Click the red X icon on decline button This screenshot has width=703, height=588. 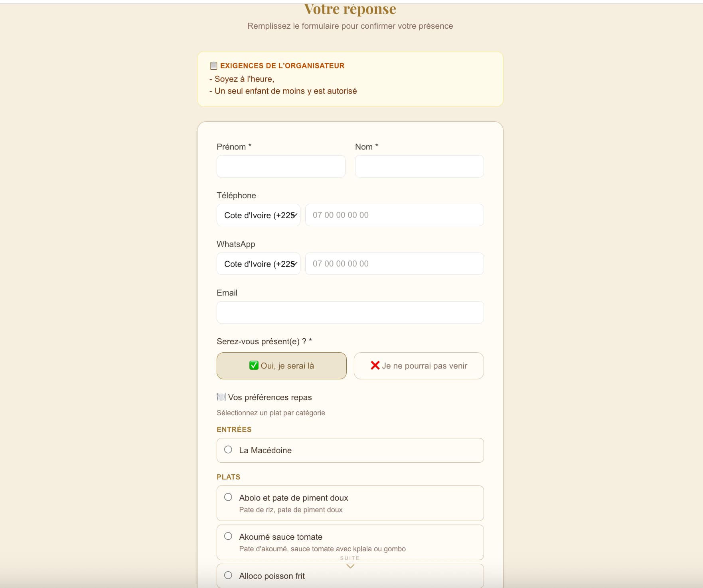375,365
